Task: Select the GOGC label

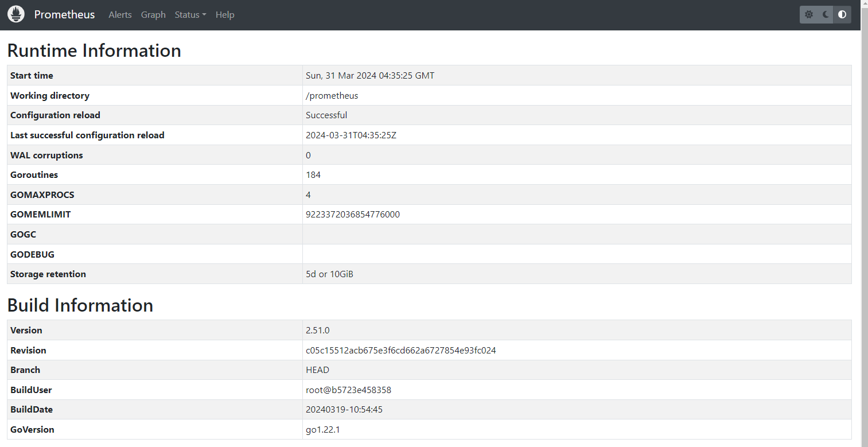Action: click(x=24, y=235)
